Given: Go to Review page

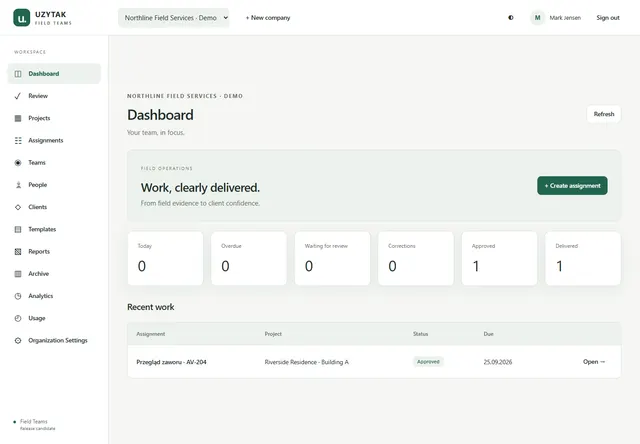Looking at the screenshot, I should coord(54,96).
